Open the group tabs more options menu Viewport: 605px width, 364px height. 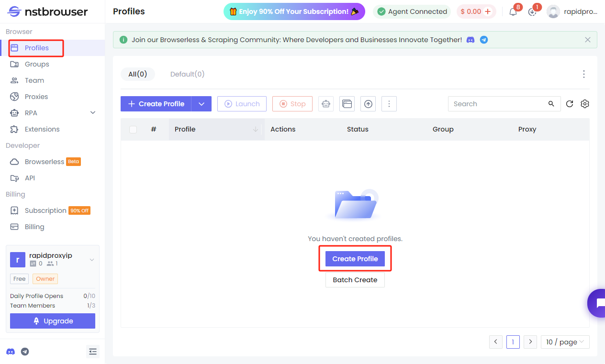(584, 74)
